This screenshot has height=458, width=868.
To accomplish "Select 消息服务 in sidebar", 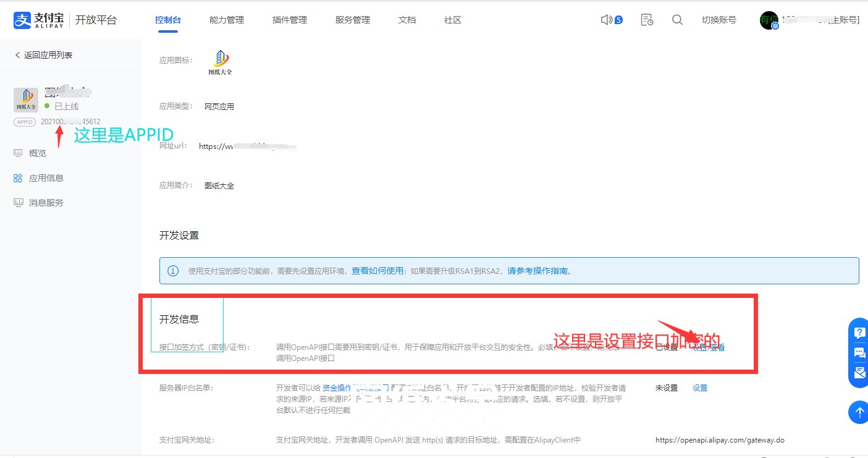I will pos(46,203).
